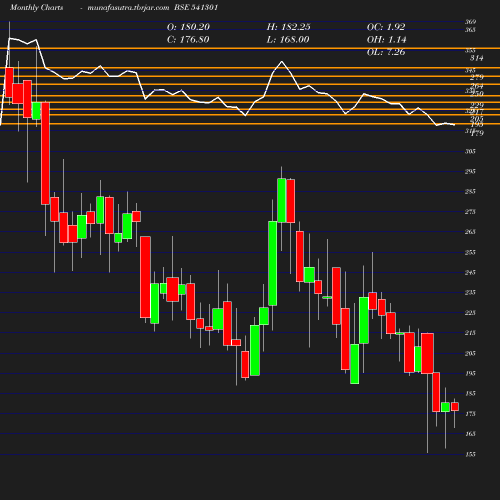Click the 314 orange level label
The height and width of the screenshot is (500, 500).
tap(477, 58)
